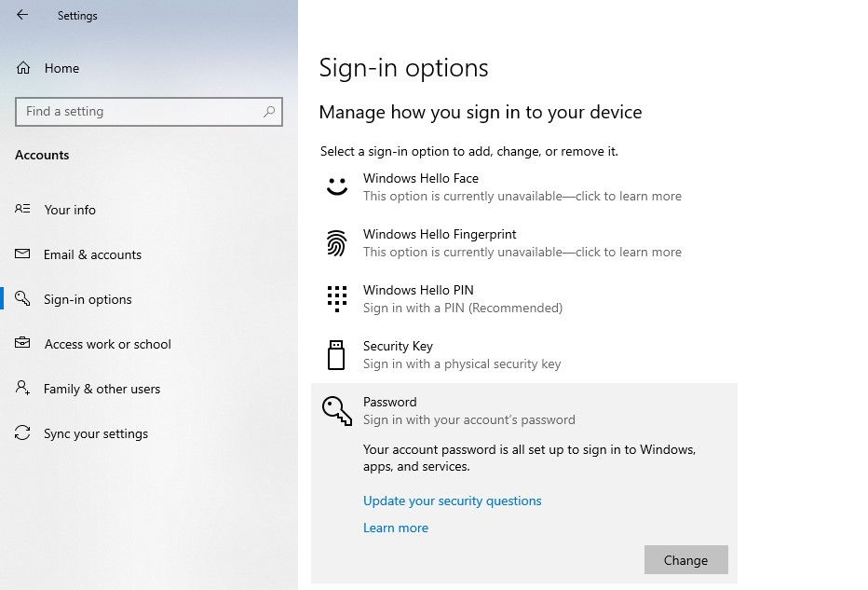868x590 pixels.
Task: Open Email & accounts from the sidebar
Action: tap(93, 254)
